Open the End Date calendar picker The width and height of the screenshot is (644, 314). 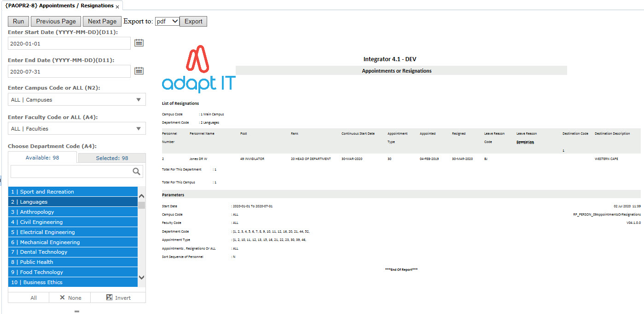pyautogui.click(x=139, y=71)
